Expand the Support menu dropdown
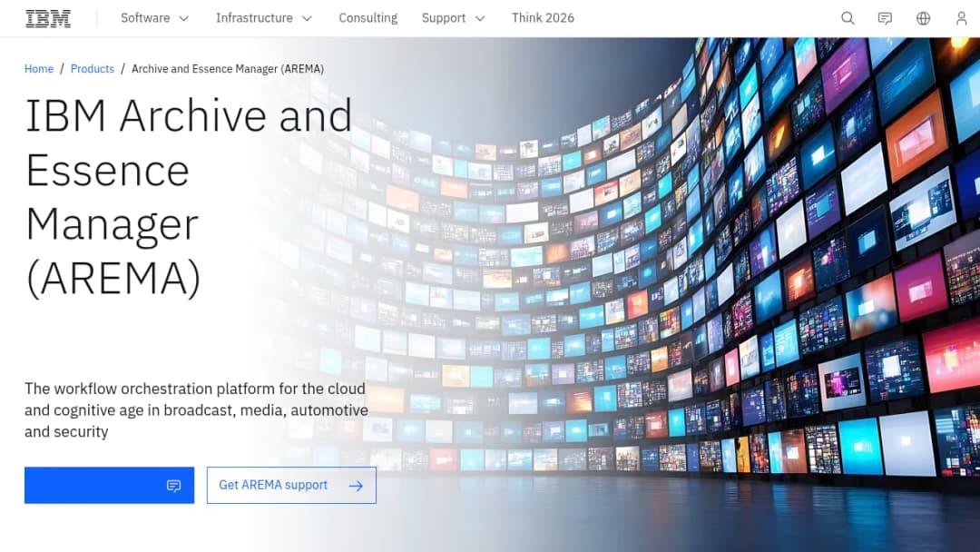 click(x=453, y=18)
